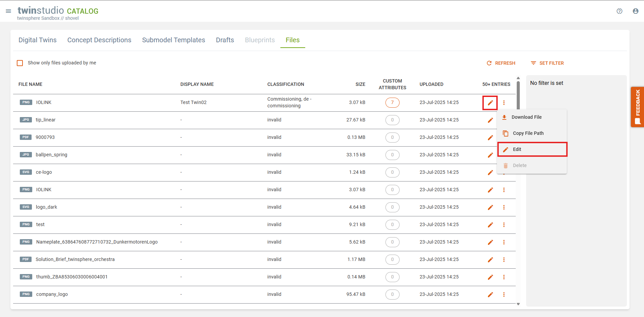Open the kebab menu for Nameplate DunkermotorenLogo
This screenshot has width=644, height=317.
point(504,242)
